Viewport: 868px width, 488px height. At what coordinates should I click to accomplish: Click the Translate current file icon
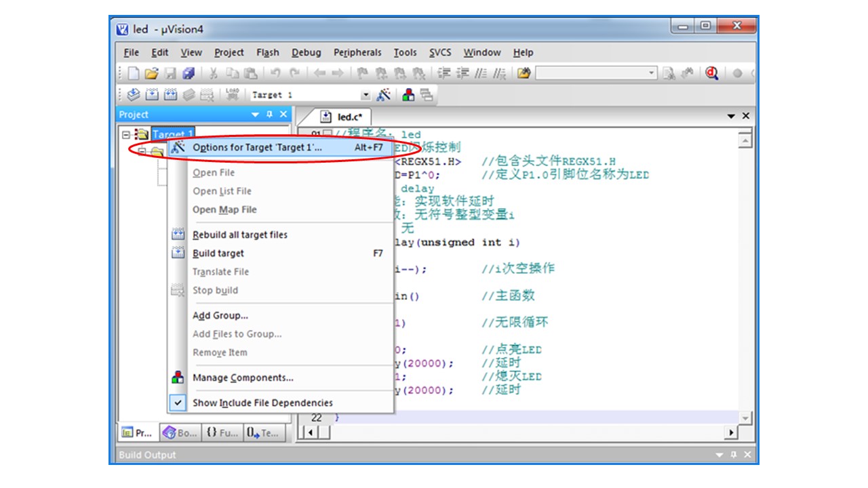click(x=134, y=95)
